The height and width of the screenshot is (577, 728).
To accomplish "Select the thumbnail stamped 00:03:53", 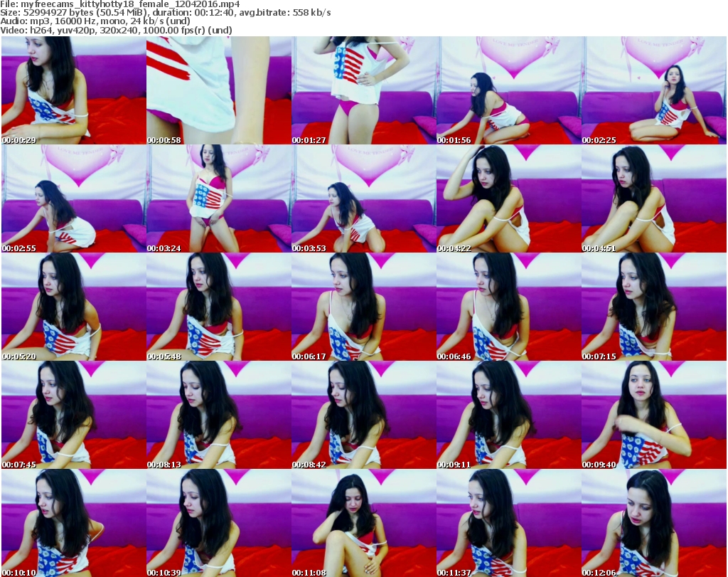I will (363, 198).
